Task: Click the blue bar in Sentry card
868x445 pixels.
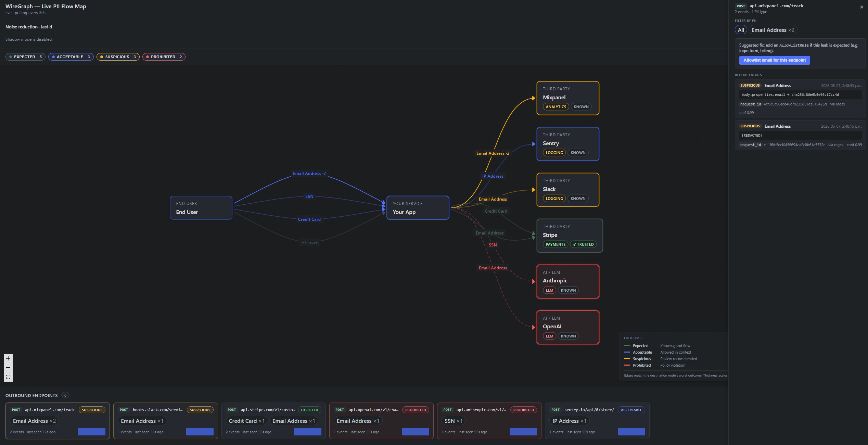Action: [631, 432]
